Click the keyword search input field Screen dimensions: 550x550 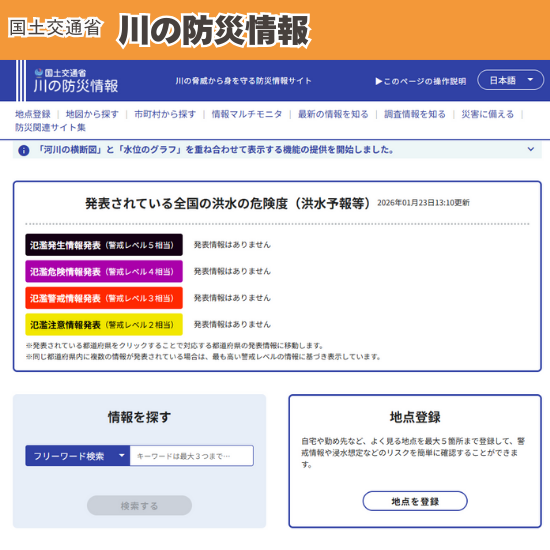[192, 456]
